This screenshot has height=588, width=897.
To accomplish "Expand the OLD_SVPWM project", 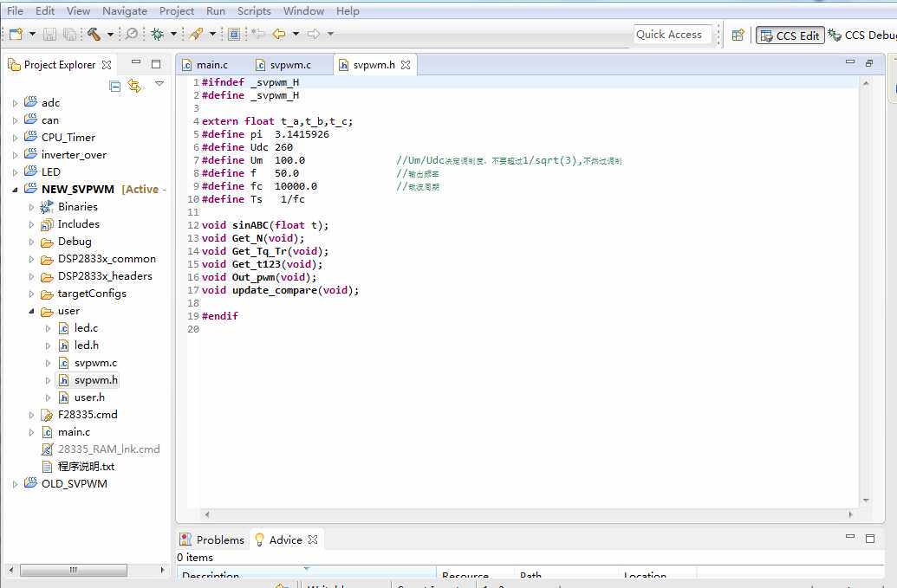I will tap(15, 484).
